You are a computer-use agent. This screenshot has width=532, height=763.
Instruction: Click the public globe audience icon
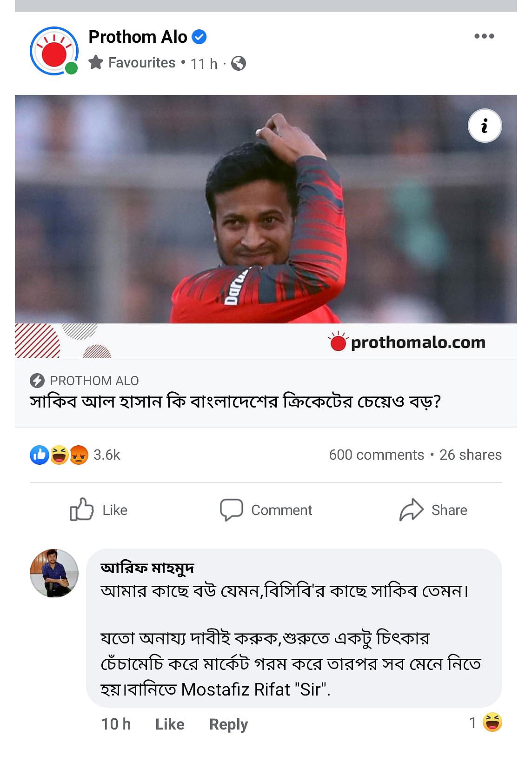tap(239, 63)
